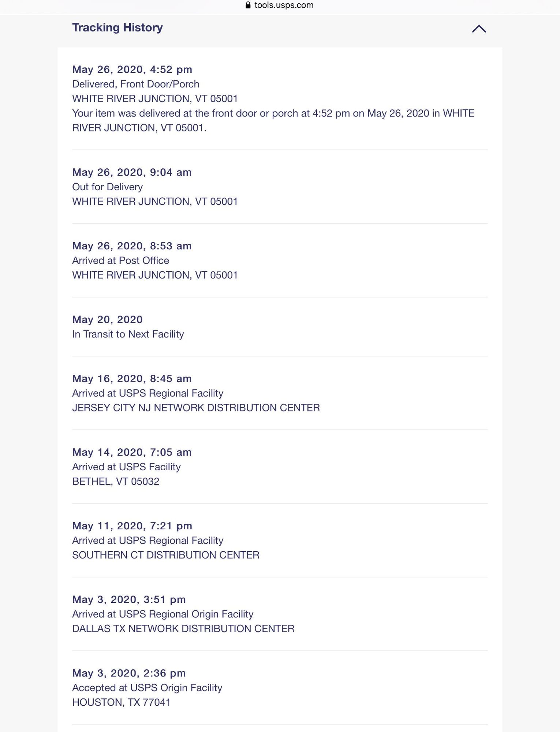Click the May 20, 2020 date entry
This screenshot has width=560, height=732.
pyautogui.click(x=107, y=320)
